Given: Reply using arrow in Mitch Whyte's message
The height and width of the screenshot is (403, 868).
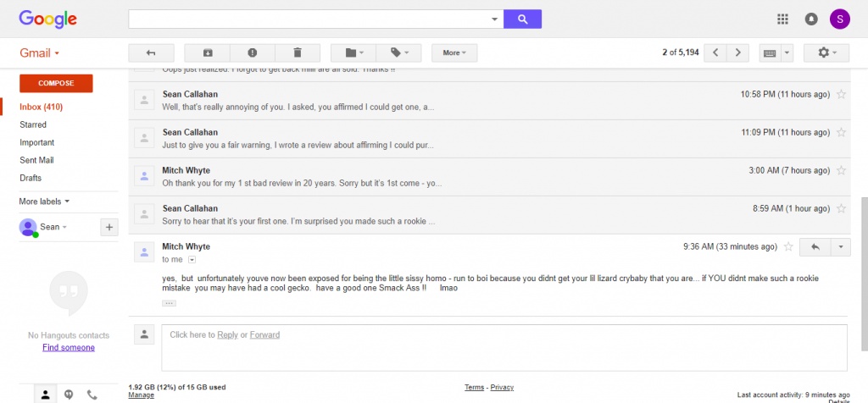Looking at the screenshot, I should click(815, 247).
